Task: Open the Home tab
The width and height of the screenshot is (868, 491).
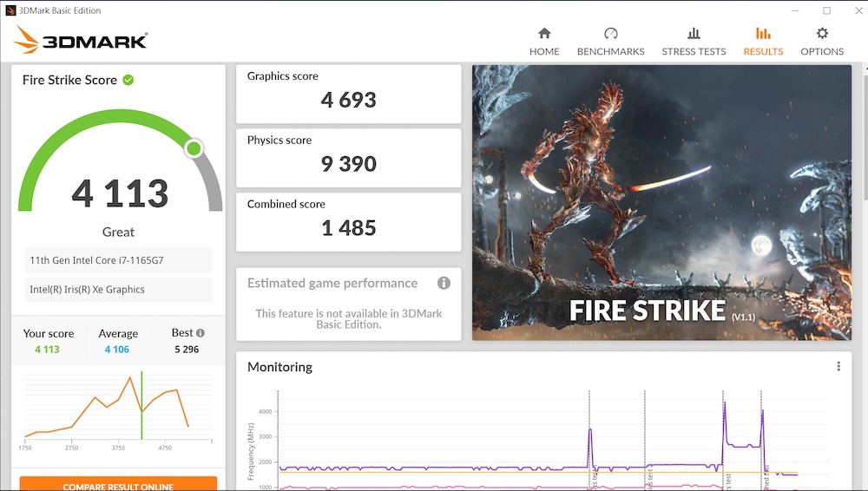Action: click(544, 42)
